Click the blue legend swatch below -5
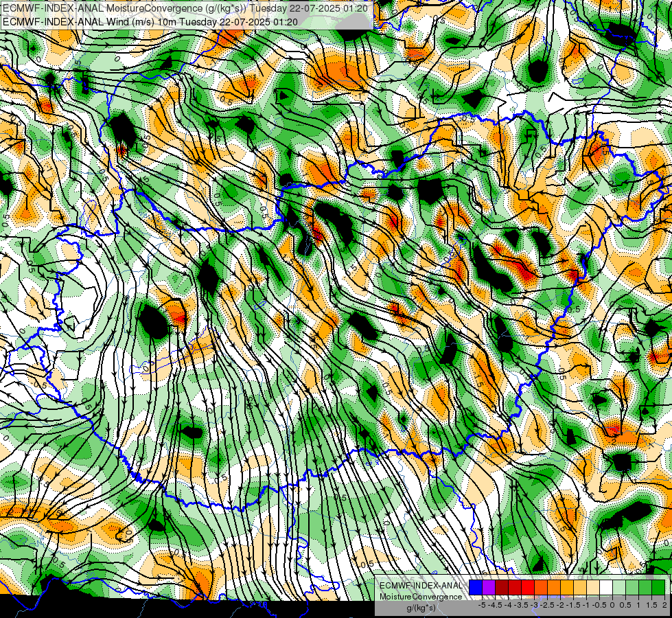 tap(476, 587)
